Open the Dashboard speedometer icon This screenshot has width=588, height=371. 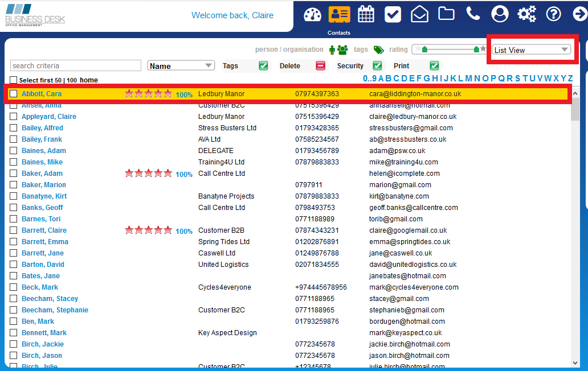coord(312,14)
